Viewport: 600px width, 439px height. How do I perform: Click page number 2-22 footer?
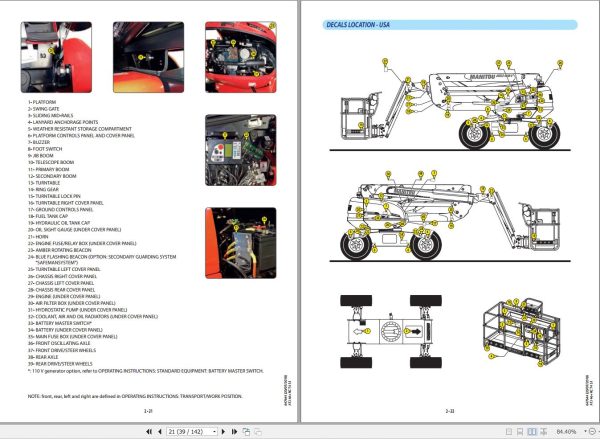pos(450,411)
